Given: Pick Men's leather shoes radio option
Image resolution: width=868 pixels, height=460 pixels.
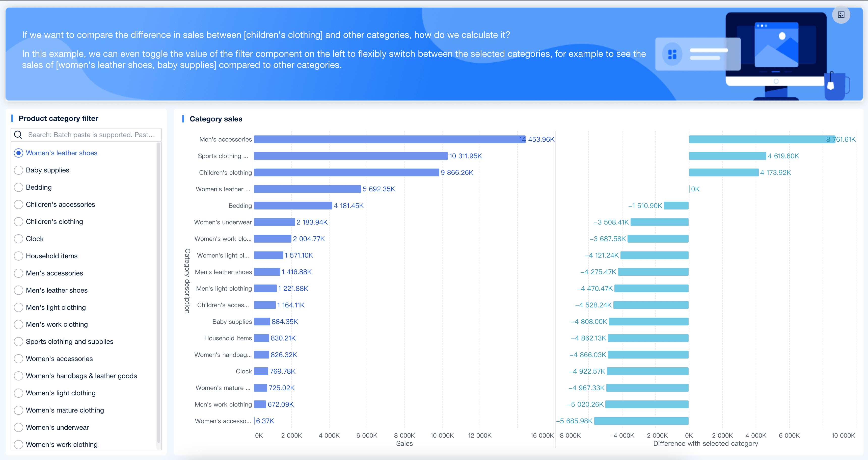Looking at the screenshot, I should (x=19, y=290).
